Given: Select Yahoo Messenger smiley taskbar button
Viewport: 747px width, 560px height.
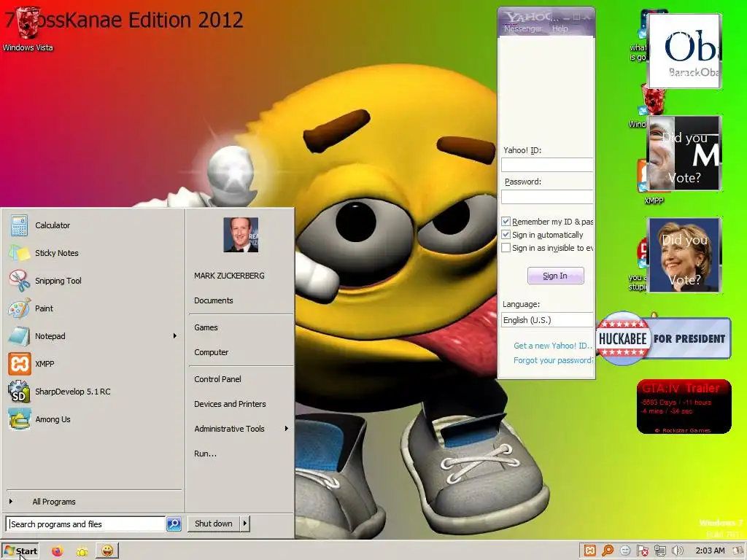Looking at the screenshot, I should (x=107, y=551).
